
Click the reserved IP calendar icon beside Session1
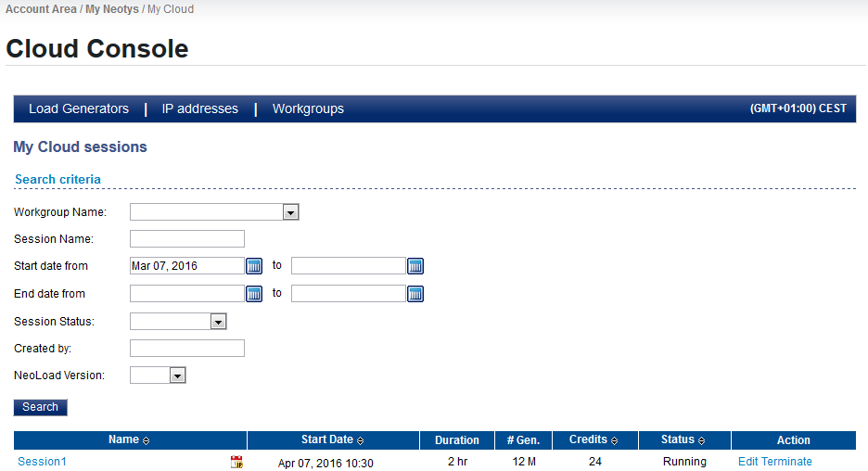click(236, 462)
